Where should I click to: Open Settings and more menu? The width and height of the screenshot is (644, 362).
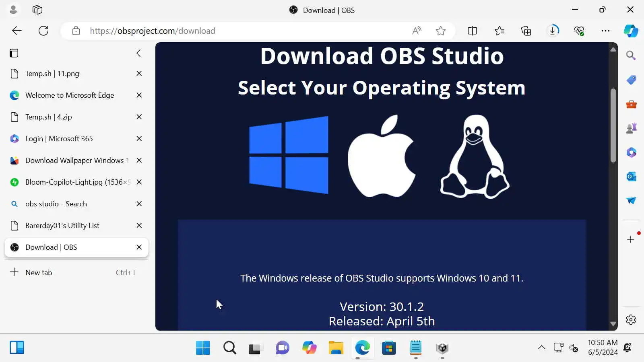pyautogui.click(x=605, y=31)
